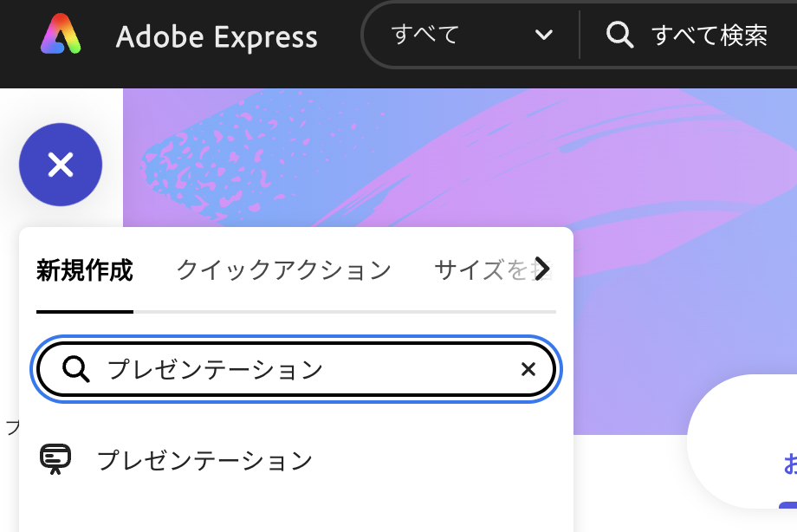Click the magnifier icon inside panel search box
797x532 pixels.
click(76, 370)
